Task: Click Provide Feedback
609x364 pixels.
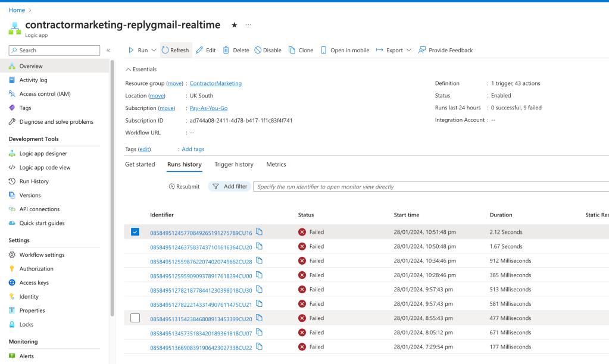Action: 445,50
